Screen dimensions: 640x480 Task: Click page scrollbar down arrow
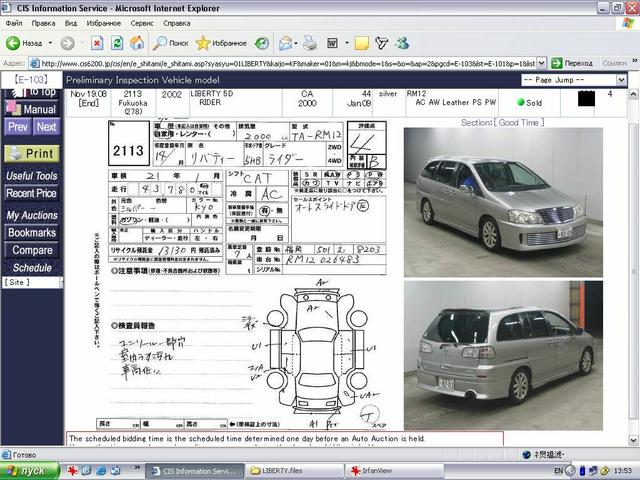point(633,440)
